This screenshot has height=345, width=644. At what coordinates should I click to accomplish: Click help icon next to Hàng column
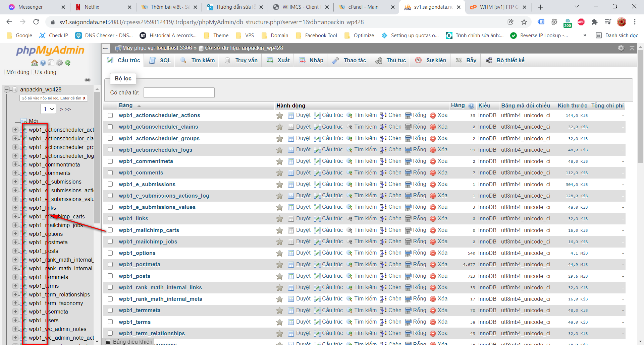pos(471,106)
